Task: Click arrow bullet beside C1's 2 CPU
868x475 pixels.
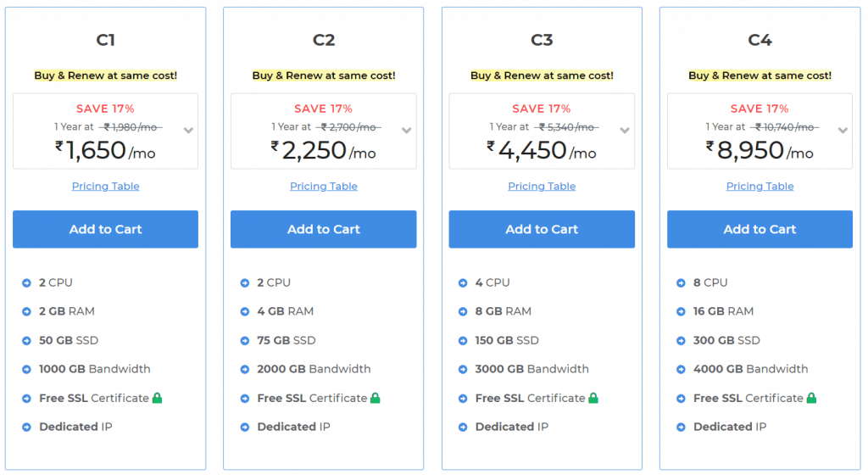Action: tap(26, 283)
